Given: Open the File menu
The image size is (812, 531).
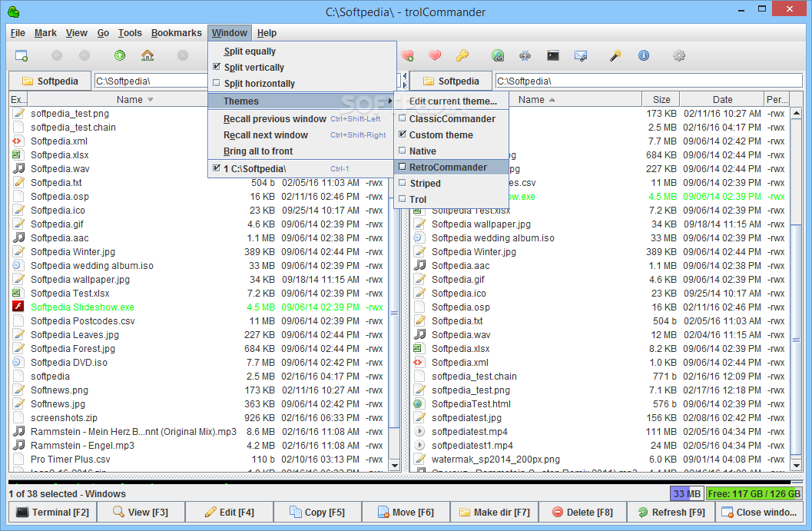Looking at the screenshot, I should click(x=18, y=32).
